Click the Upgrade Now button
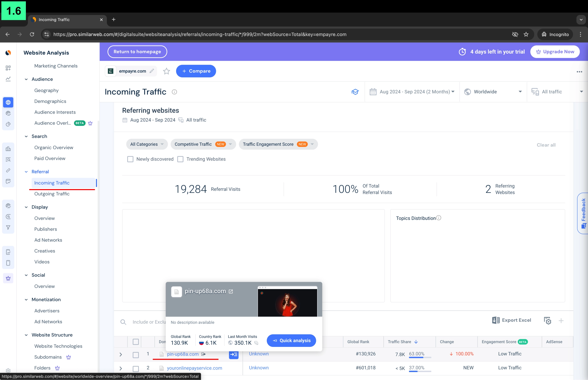The image size is (588, 380). pyautogui.click(x=555, y=51)
